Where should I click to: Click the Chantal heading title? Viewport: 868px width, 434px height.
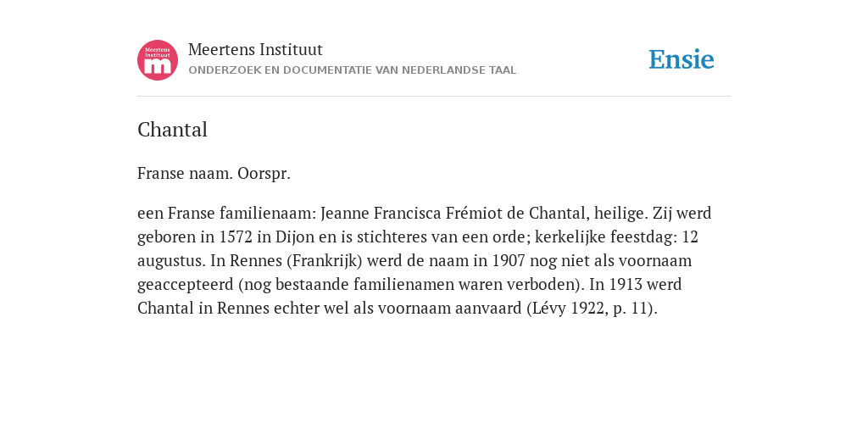tap(172, 130)
